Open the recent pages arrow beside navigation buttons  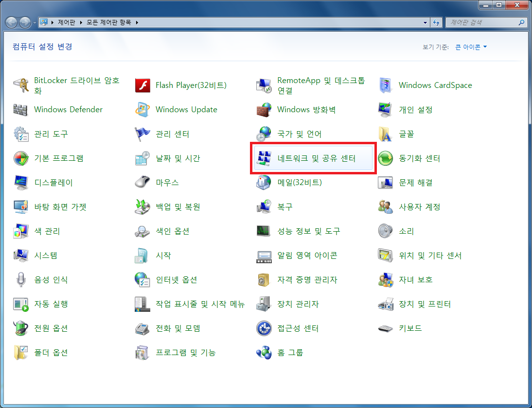(x=35, y=23)
